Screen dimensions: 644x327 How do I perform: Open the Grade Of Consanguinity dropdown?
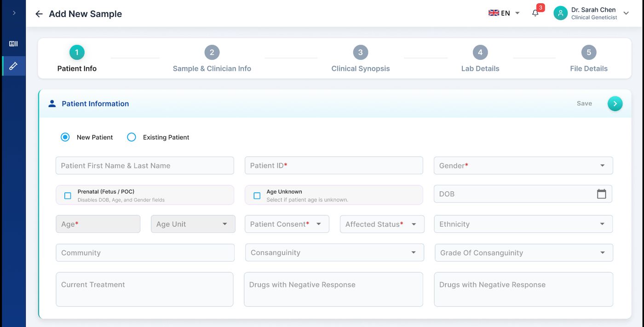point(523,252)
